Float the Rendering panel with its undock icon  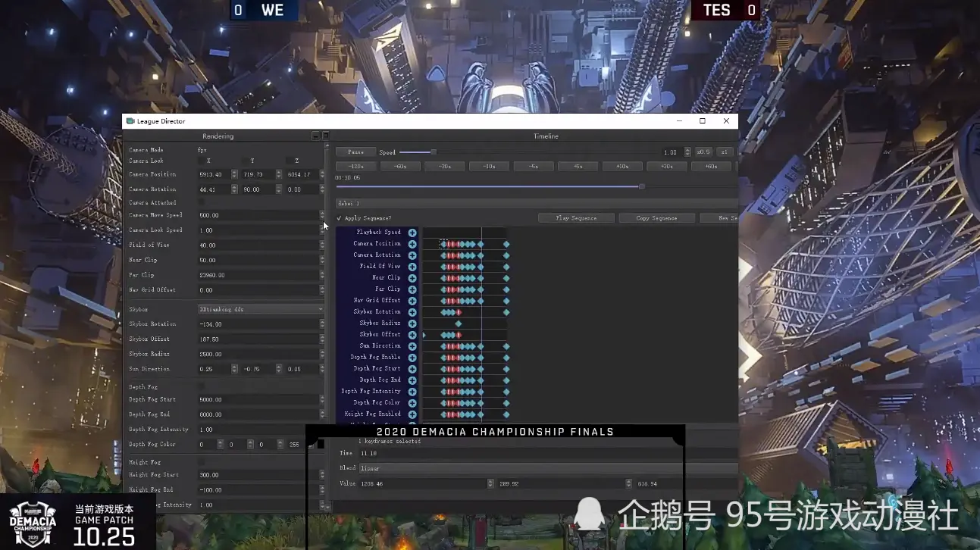(x=326, y=136)
